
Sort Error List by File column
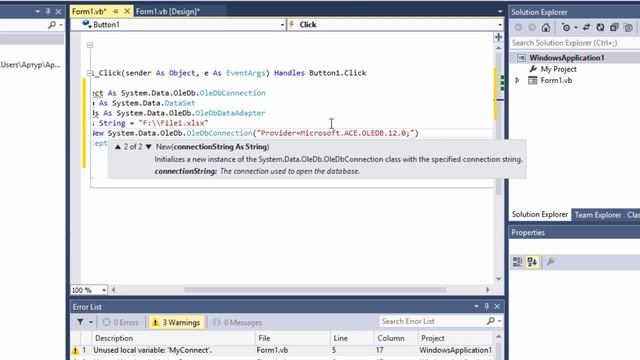292,338
